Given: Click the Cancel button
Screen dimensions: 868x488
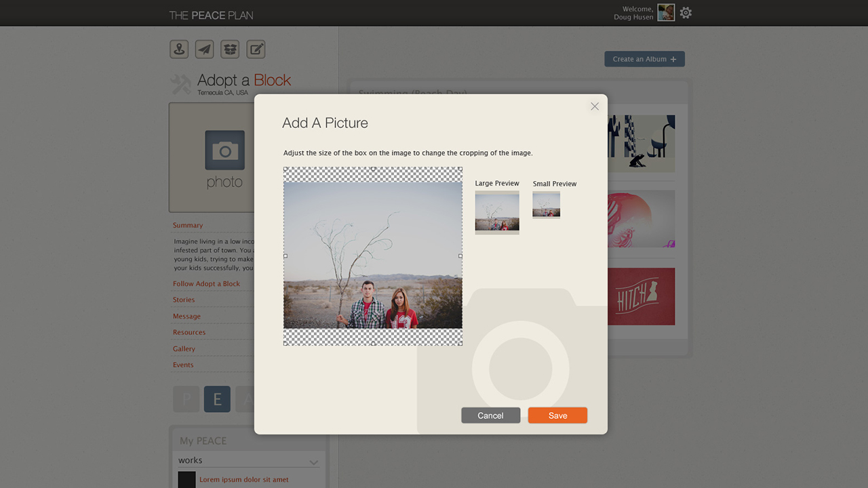Looking at the screenshot, I should coord(490,415).
